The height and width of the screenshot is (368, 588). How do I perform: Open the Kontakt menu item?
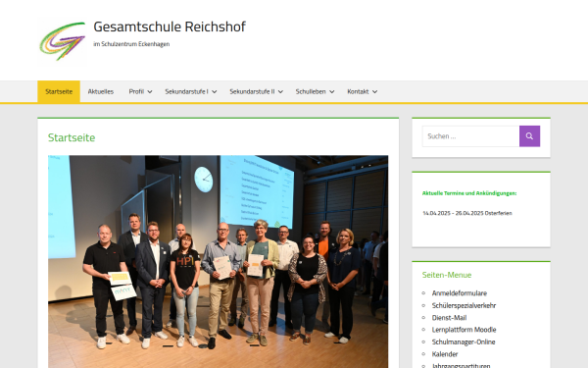[x=358, y=91]
